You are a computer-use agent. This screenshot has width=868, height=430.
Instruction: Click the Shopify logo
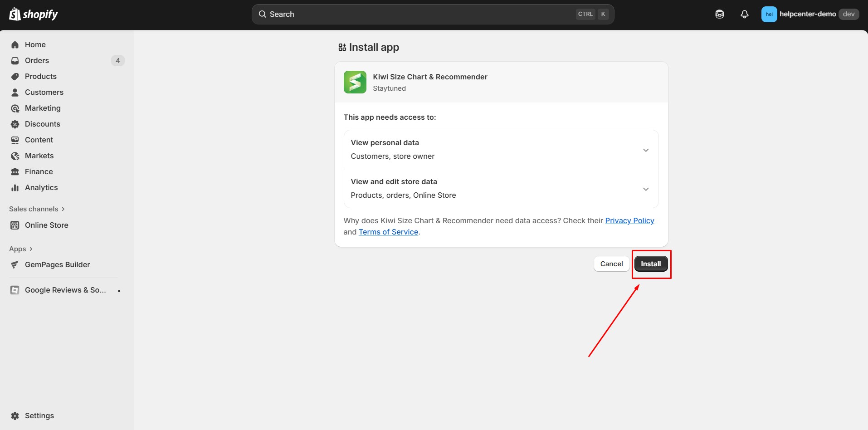coord(34,14)
